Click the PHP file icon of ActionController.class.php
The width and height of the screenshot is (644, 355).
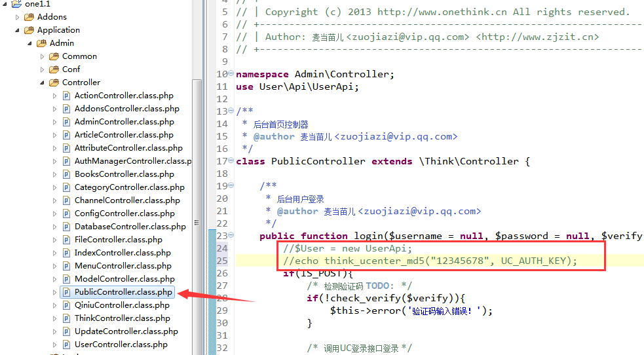click(66, 96)
